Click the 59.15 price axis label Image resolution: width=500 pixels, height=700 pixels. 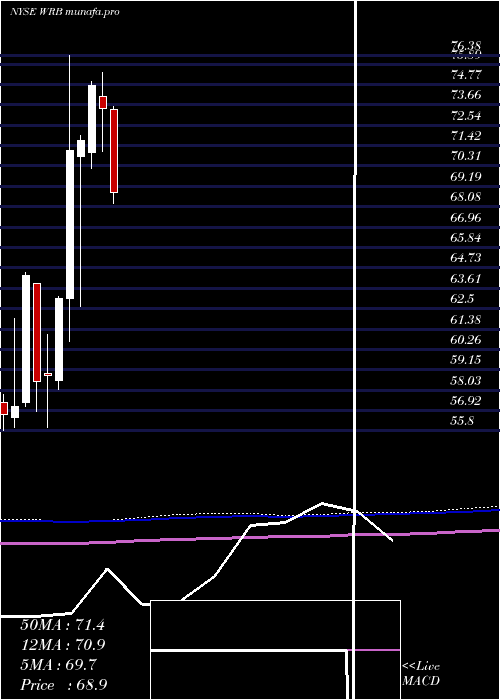click(x=466, y=360)
